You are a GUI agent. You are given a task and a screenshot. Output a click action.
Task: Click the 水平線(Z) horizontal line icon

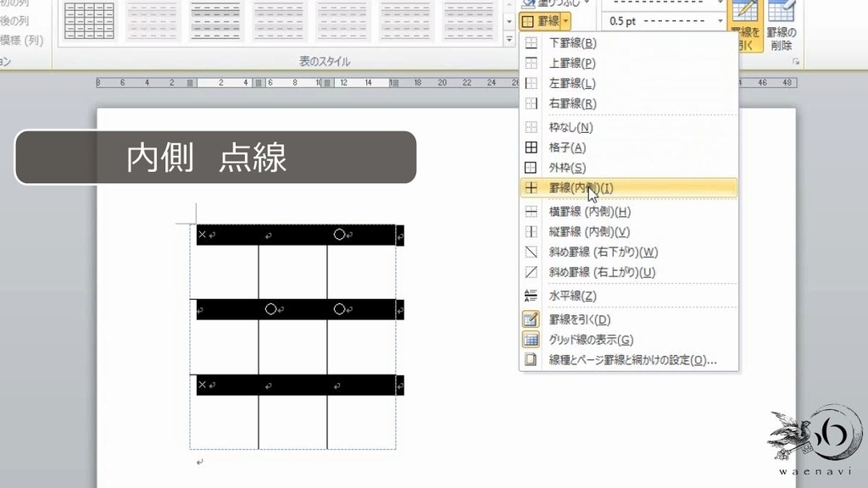click(531, 296)
